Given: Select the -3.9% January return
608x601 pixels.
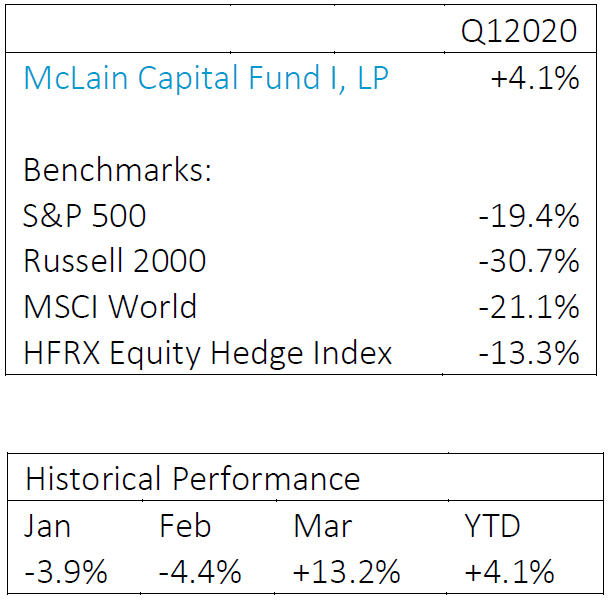Looking at the screenshot, I should tap(66, 572).
